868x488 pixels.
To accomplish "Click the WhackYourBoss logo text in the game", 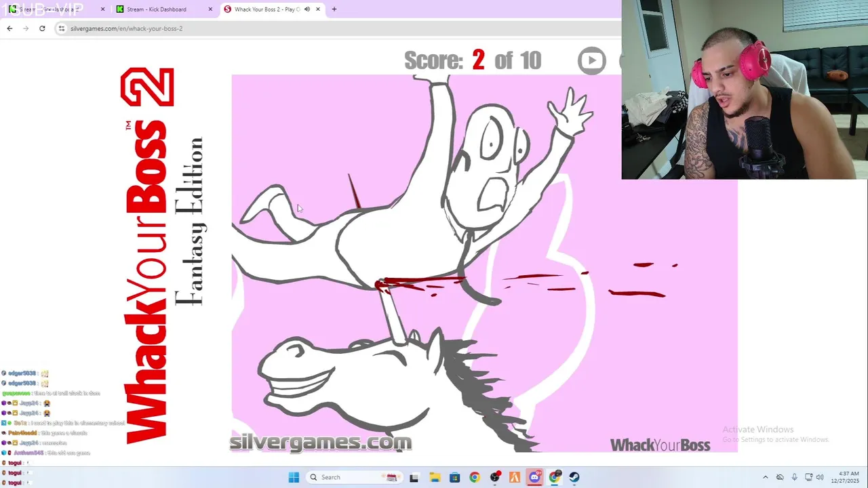I will (660, 445).
